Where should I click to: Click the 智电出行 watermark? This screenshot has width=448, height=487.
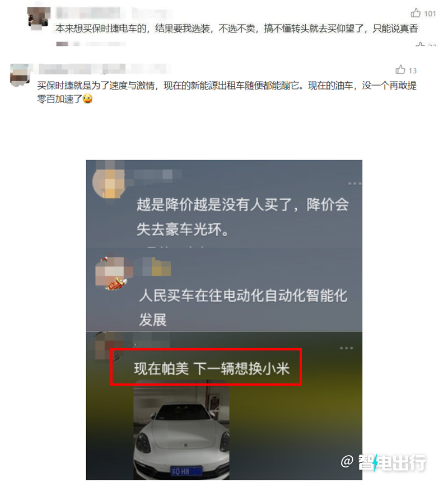point(384,462)
